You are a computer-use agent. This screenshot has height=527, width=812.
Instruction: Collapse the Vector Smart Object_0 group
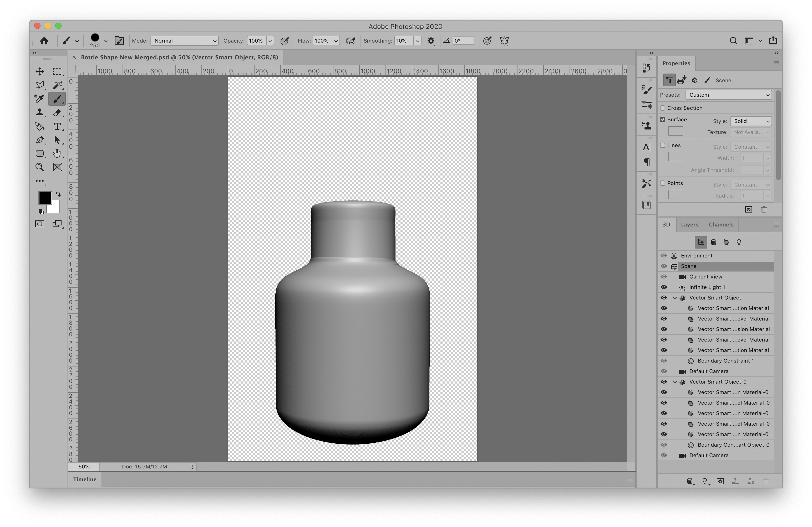pos(674,382)
